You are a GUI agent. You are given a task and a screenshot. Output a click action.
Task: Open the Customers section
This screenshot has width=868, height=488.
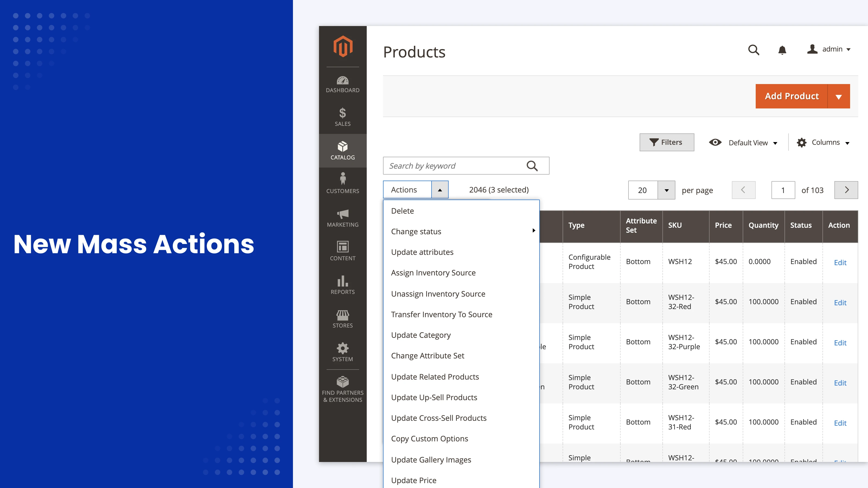[x=342, y=184]
